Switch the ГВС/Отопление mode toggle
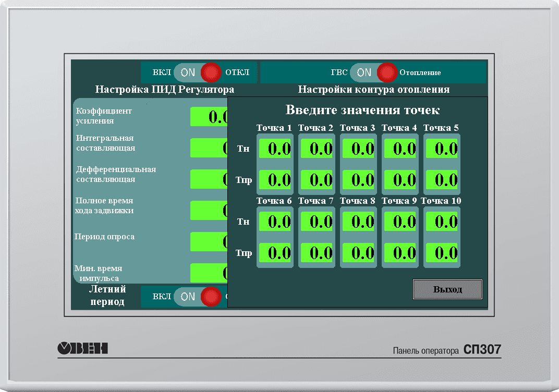Viewport: 559px width, 392px height. pos(374,72)
